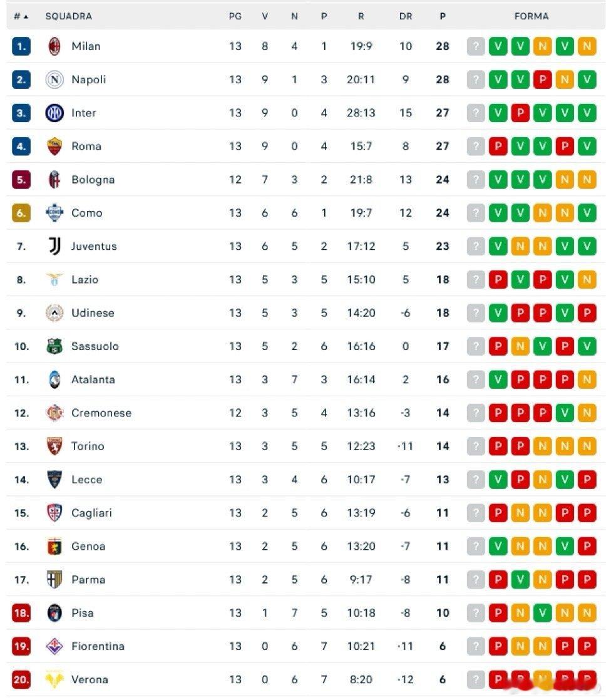Image resolution: width=606 pixels, height=700 pixels.
Task: Click the Genoa club crest
Action: [x=55, y=547]
